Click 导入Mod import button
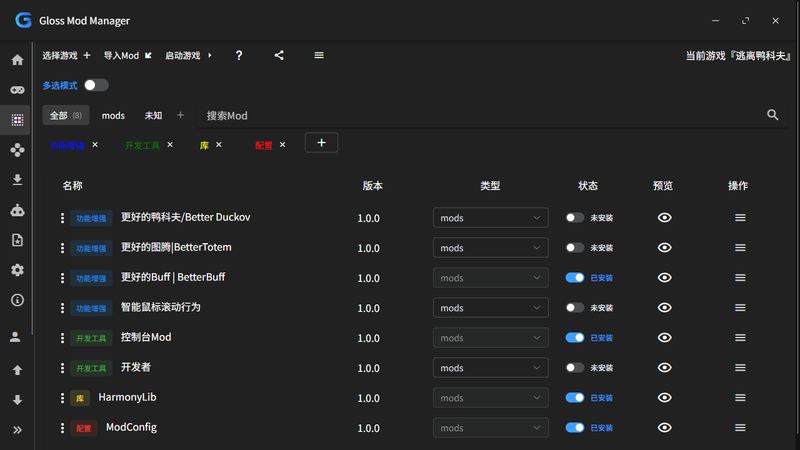This screenshot has height=450, width=800. (128, 56)
